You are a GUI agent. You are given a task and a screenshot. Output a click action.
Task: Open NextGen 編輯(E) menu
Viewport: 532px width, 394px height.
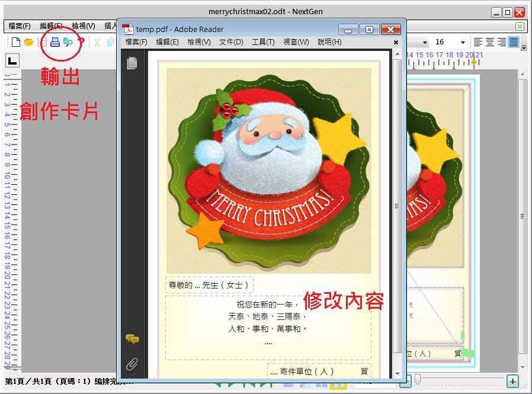(x=51, y=26)
